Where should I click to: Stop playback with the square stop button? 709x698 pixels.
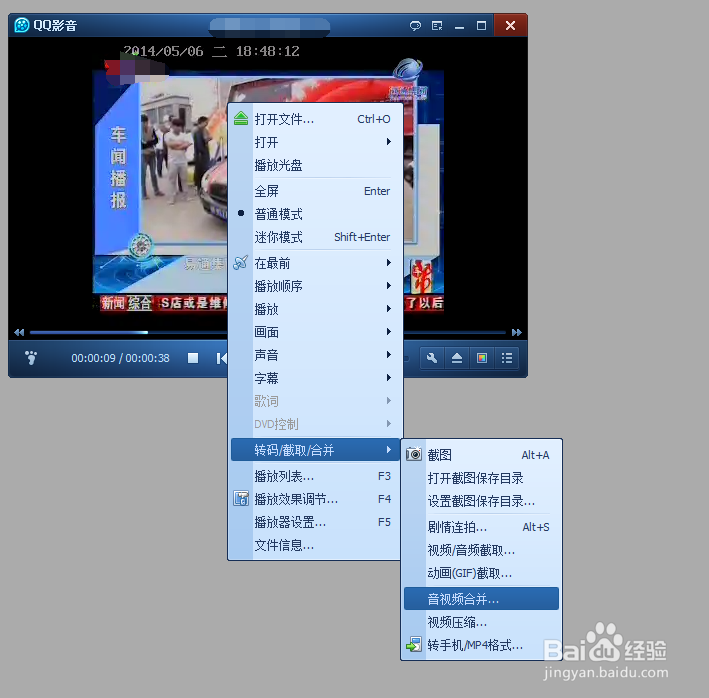point(193,358)
